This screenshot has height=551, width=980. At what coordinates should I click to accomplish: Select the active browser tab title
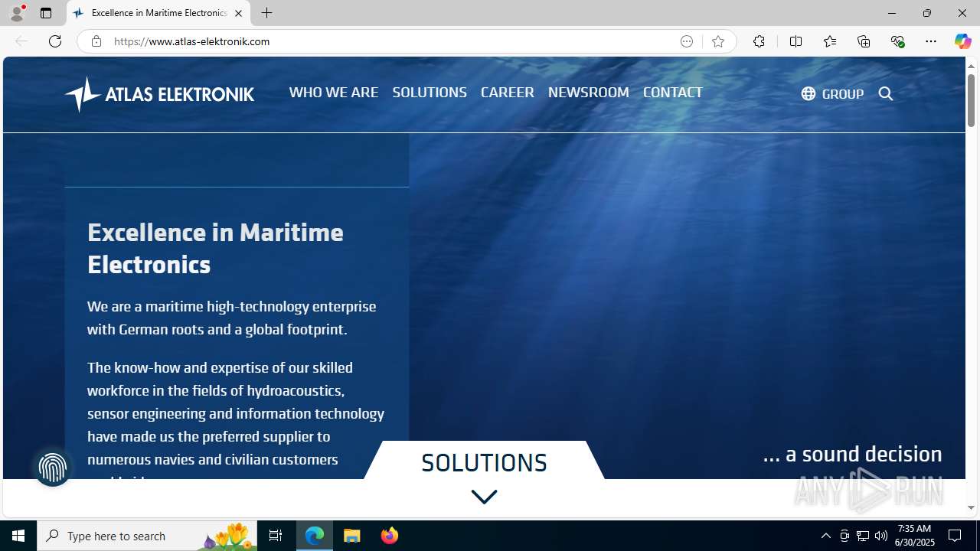159,13
